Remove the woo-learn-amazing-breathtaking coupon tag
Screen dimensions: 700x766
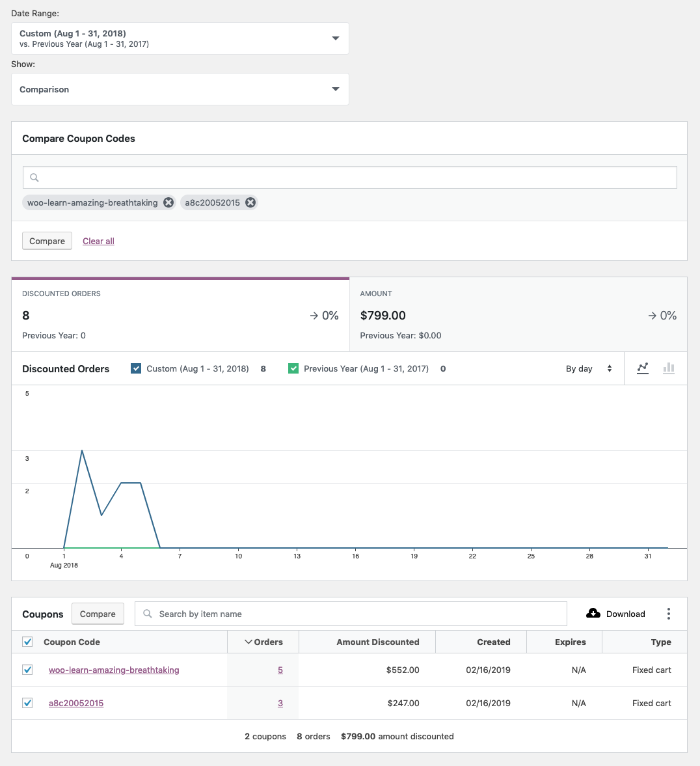pos(168,202)
